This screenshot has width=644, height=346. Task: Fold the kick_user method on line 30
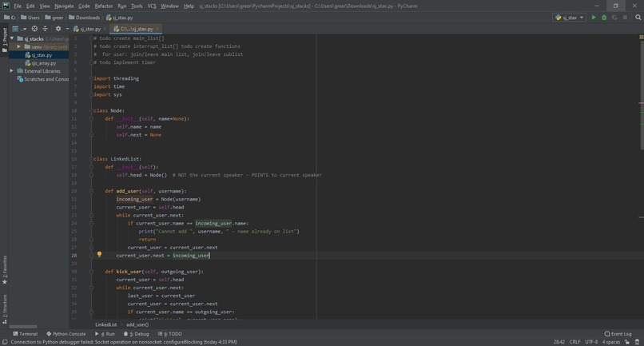click(x=91, y=272)
